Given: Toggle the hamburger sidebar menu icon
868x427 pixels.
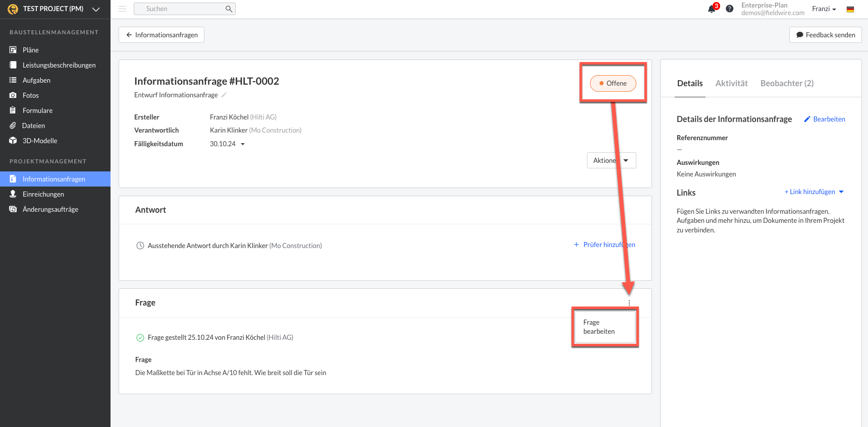Looking at the screenshot, I should pos(122,9).
